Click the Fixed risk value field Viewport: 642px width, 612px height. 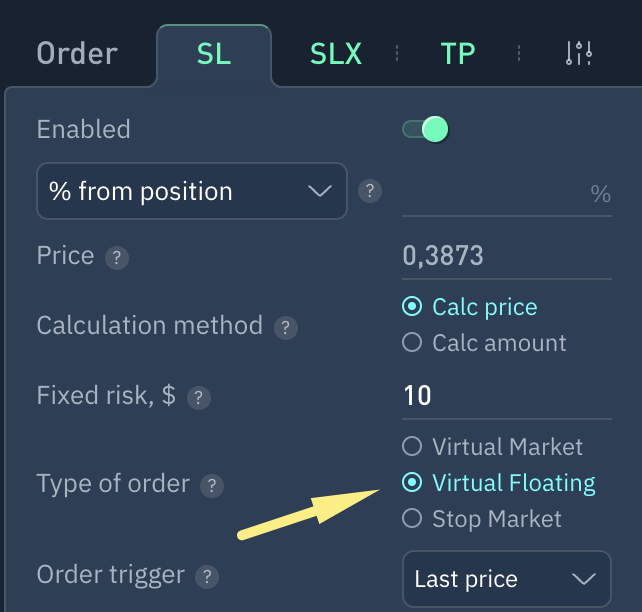coord(505,396)
